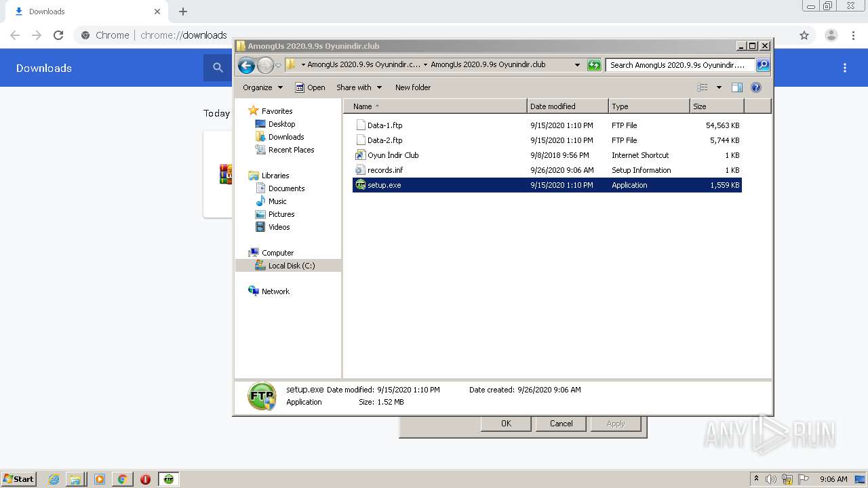Select the Oyun İndir Club shortcut
The height and width of the screenshot is (488, 868).
pos(547,155)
